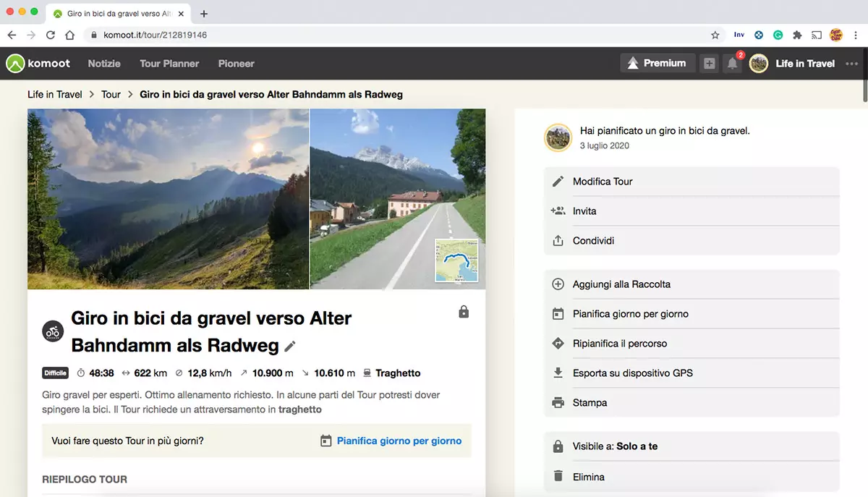The height and width of the screenshot is (497, 868).
Task: Open the small map thumbnail
Action: pyautogui.click(x=456, y=260)
